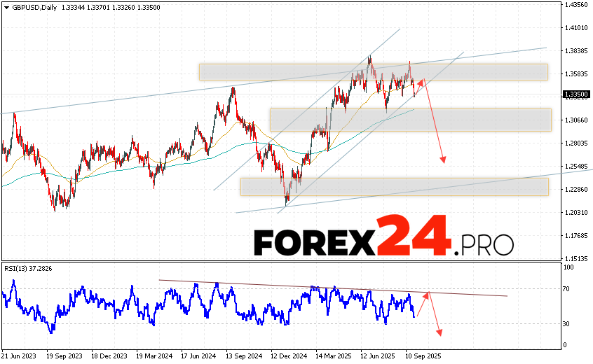Select the upper gray resistance zone
The image size is (593, 364).
[373, 71]
